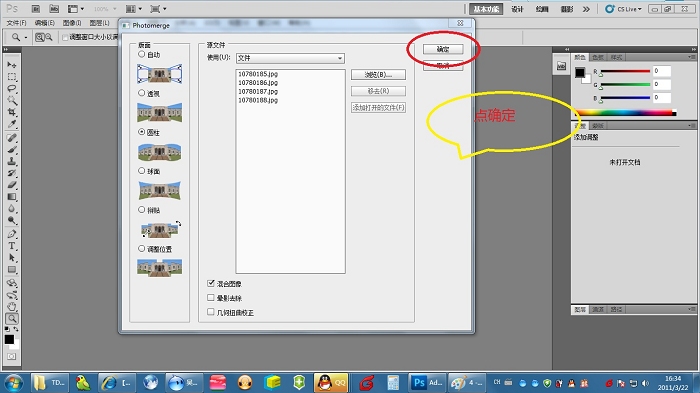Expand the extra workspaces chevron
This screenshot has height=393, width=700.
586,9
